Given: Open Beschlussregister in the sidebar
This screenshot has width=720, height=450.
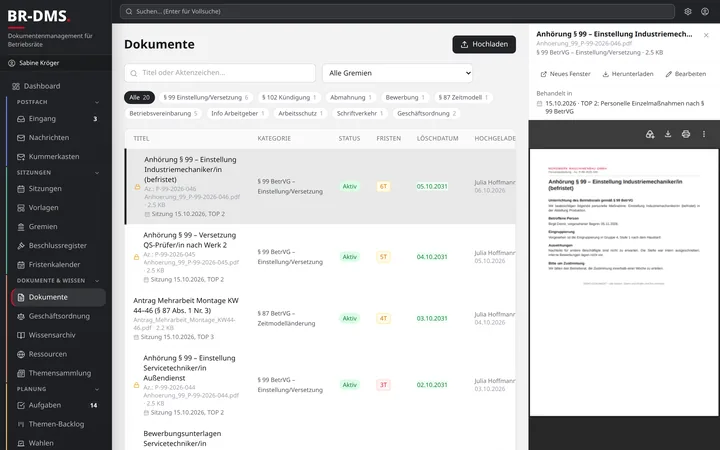Looking at the screenshot, I should [x=56, y=246].
